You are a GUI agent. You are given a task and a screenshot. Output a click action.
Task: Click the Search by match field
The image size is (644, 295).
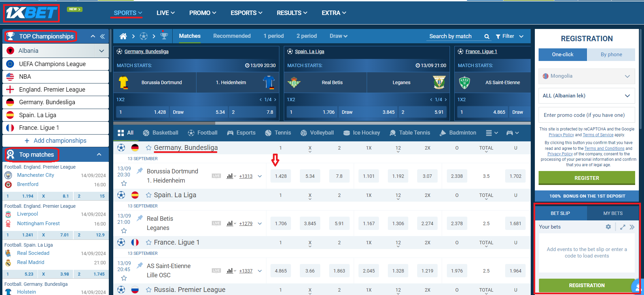pos(455,36)
